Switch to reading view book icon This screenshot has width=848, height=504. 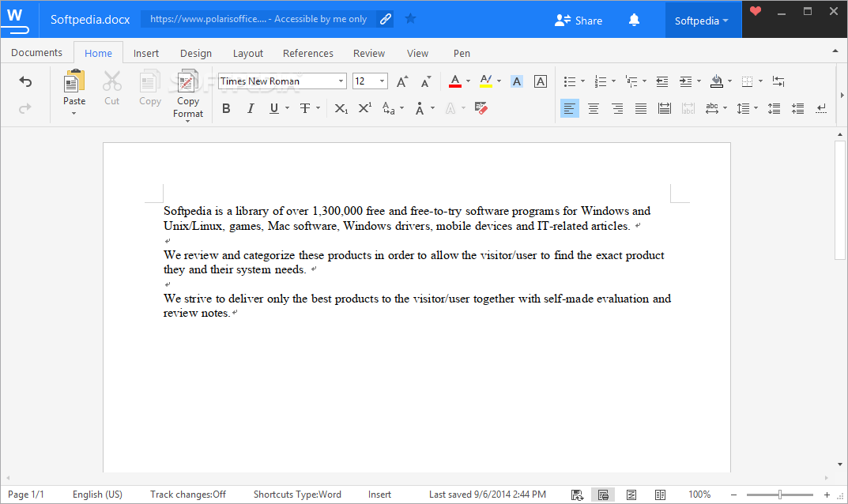click(x=660, y=495)
